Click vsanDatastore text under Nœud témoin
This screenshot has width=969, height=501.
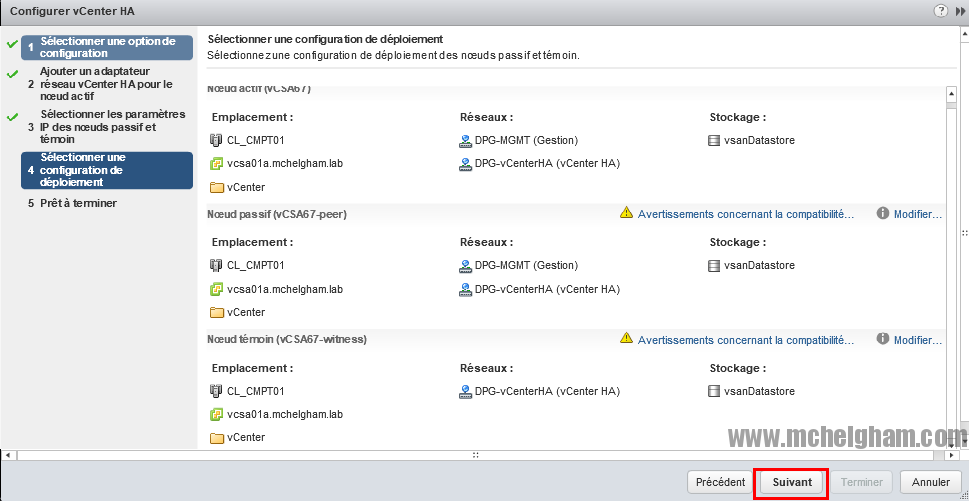[760, 391]
